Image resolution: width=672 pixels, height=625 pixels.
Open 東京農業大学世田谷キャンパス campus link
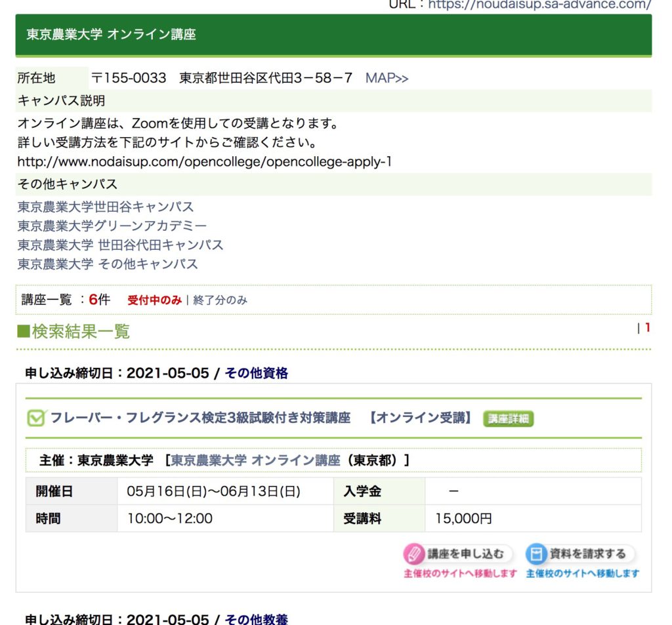(106, 207)
